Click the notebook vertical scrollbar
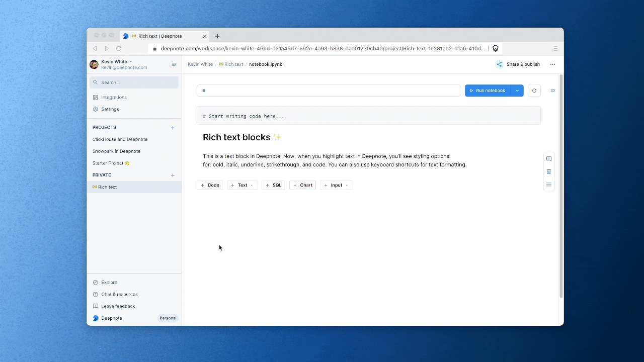The height and width of the screenshot is (362, 644). (x=561, y=186)
